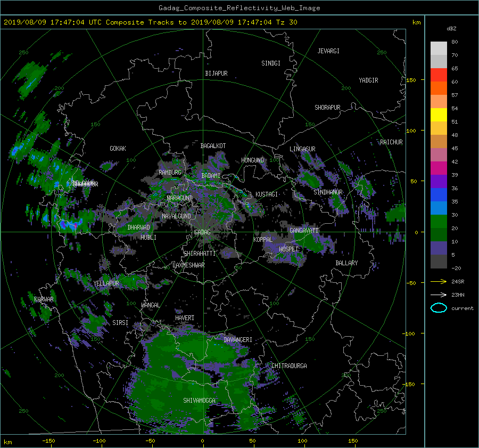479x448 pixels.
Task: Click the SIRSI city label
Action: pyautogui.click(x=120, y=323)
